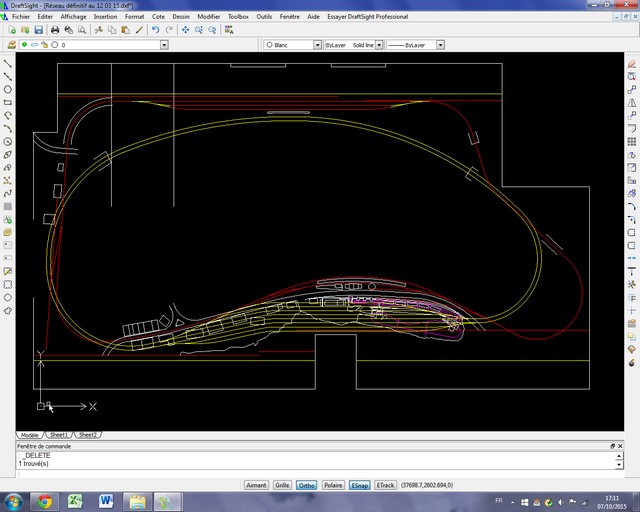The height and width of the screenshot is (512, 640).
Task: Click the coordinates readout in status bar
Action: click(x=427, y=485)
